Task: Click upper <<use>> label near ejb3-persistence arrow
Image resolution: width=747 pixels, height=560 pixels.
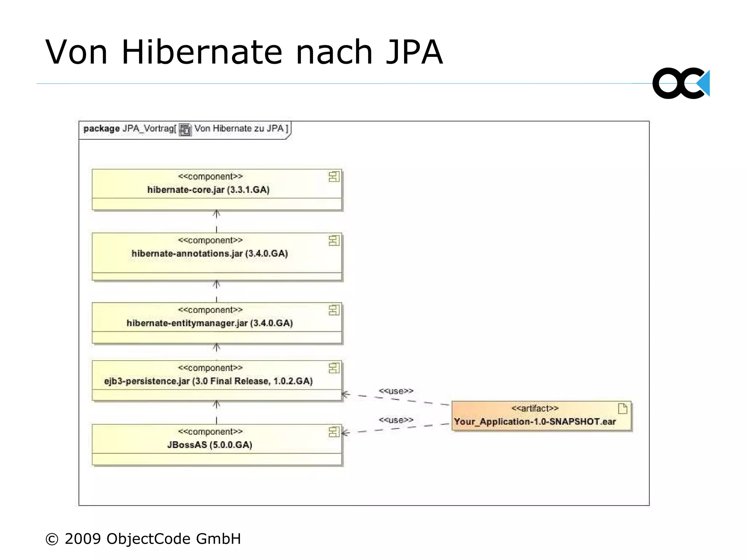Action: click(x=396, y=391)
